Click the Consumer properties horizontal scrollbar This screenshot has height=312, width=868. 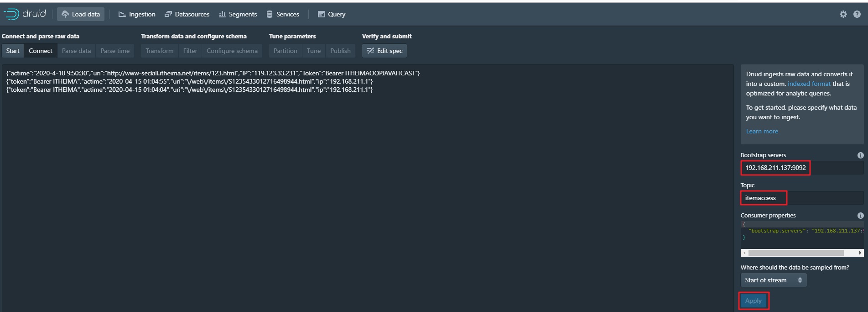[x=796, y=253]
